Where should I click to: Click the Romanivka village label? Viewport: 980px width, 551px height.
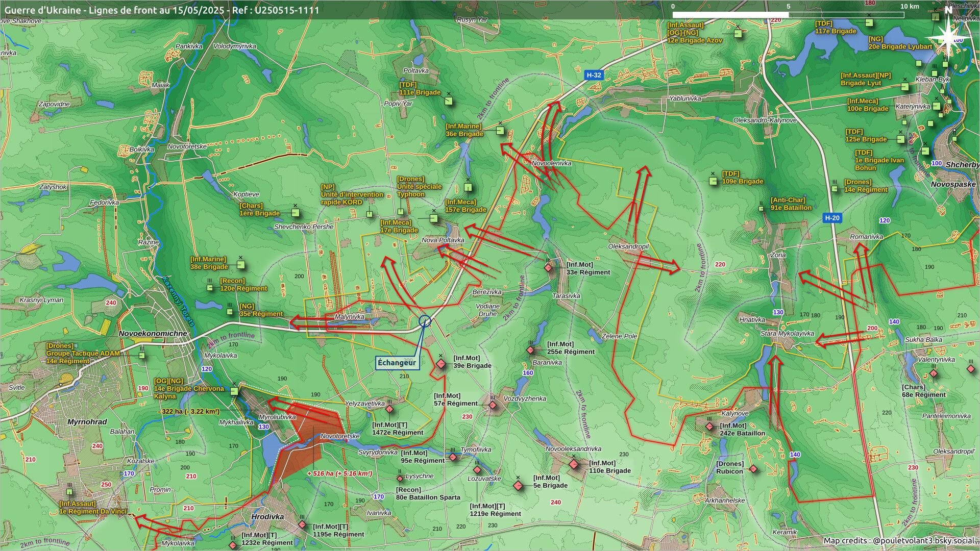(x=867, y=237)
